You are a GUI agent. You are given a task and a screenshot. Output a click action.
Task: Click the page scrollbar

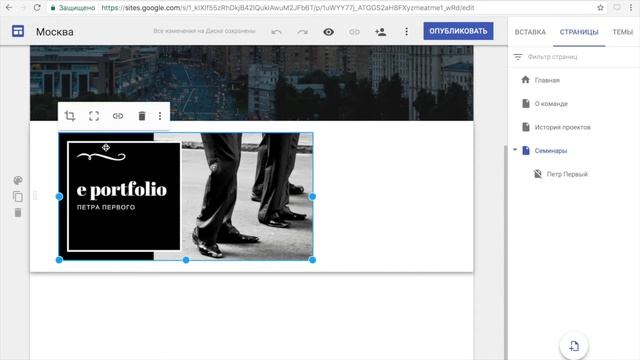click(x=505, y=252)
